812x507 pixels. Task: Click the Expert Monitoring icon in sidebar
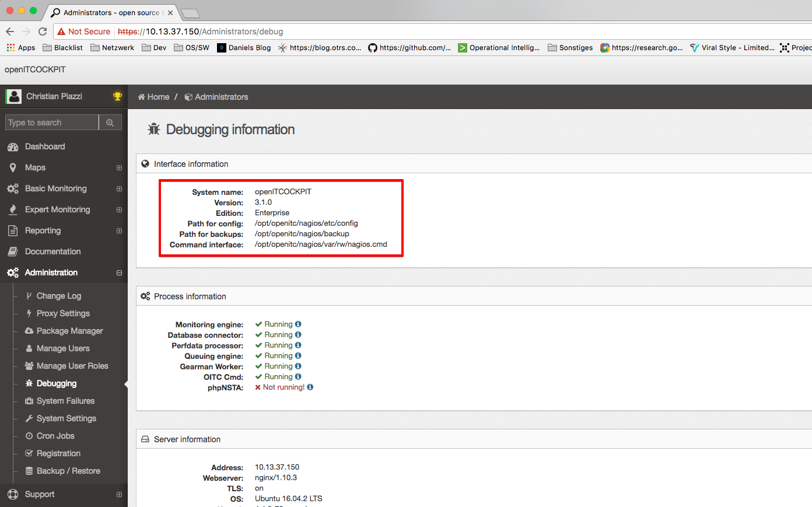click(13, 210)
